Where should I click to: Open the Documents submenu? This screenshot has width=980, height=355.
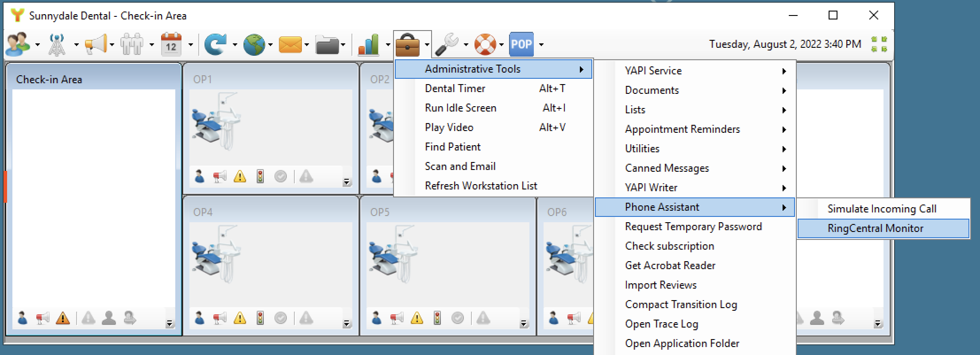click(695, 90)
